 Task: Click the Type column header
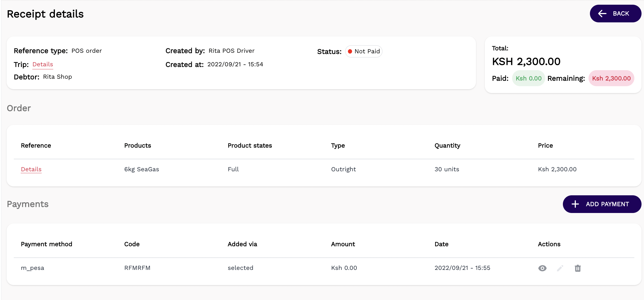pos(338,146)
